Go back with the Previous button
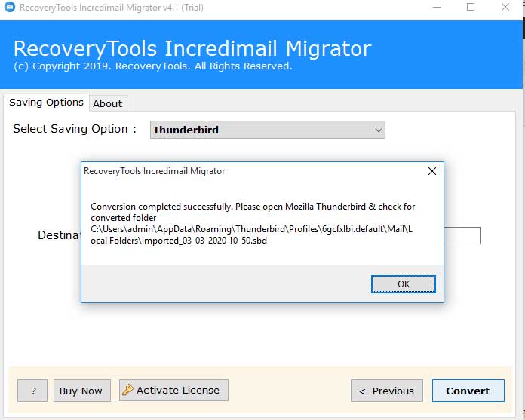Viewport: 525px width, 420px height. point(387,391)
